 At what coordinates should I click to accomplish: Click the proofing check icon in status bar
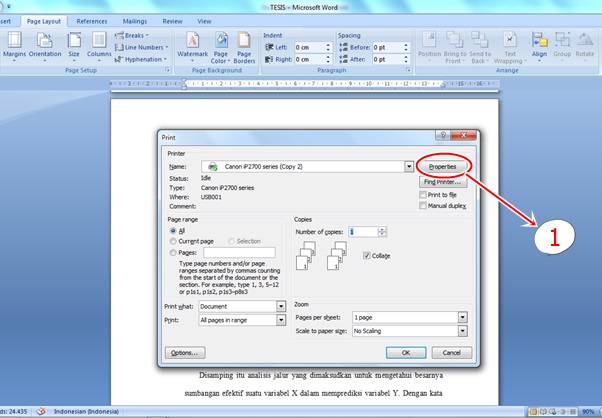41,411
